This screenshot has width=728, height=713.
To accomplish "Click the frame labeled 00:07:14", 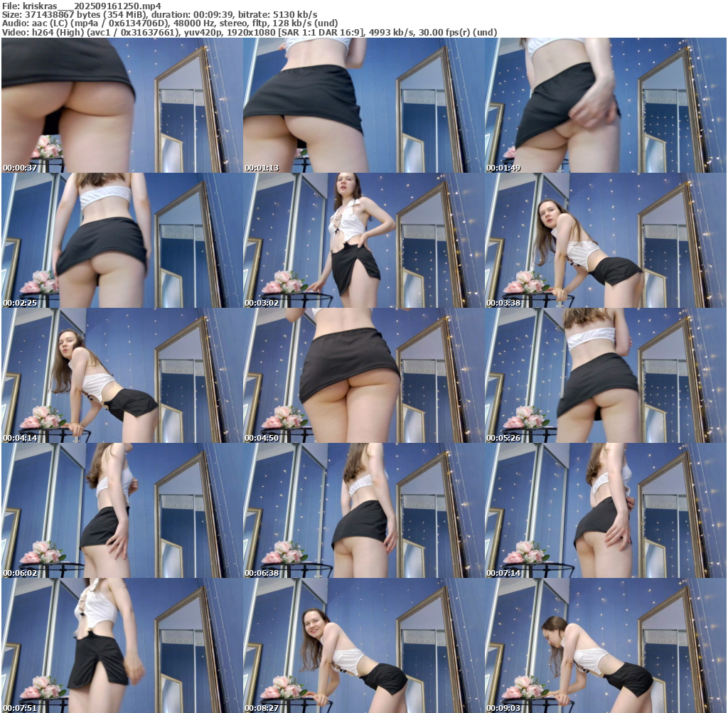I will click(606, 510).
